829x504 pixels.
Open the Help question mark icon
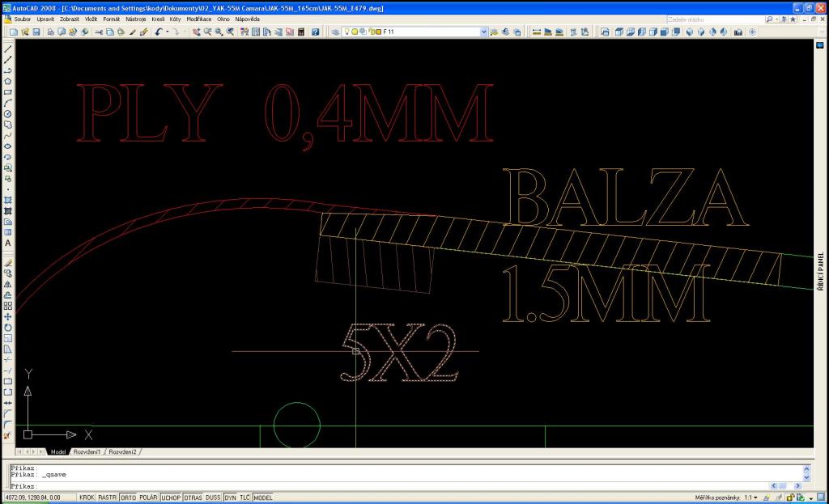[315, 32]
